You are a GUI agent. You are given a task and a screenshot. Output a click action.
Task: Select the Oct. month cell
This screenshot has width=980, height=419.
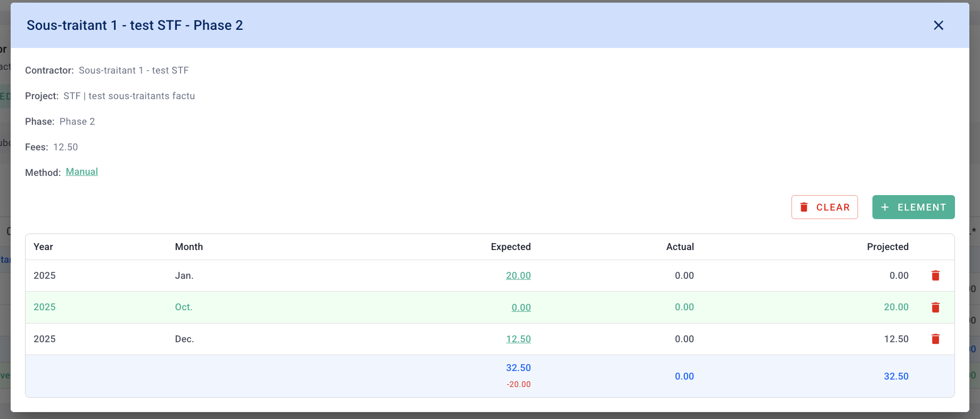click(184, 307)
